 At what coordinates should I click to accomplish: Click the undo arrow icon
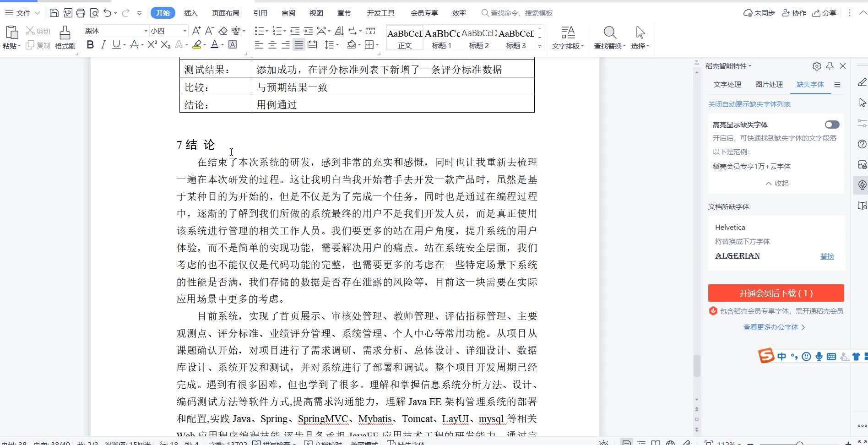click(107, 13)
